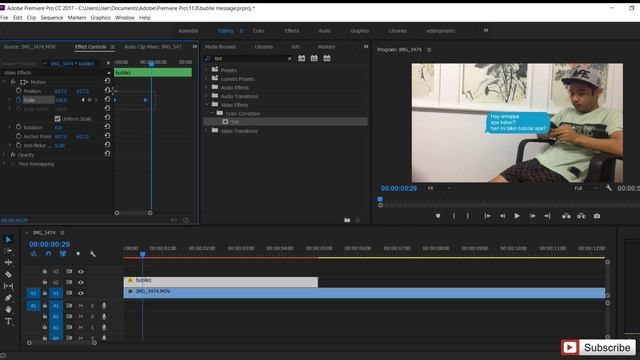Go to In point in Program monitor
This screenshot has width=640, height=360.
click(x=487, y=216)
